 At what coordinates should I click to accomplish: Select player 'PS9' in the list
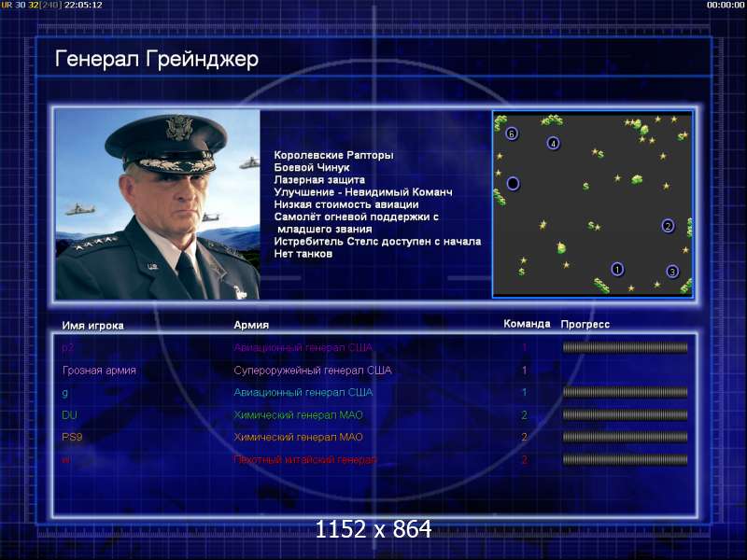pos(72,437)
